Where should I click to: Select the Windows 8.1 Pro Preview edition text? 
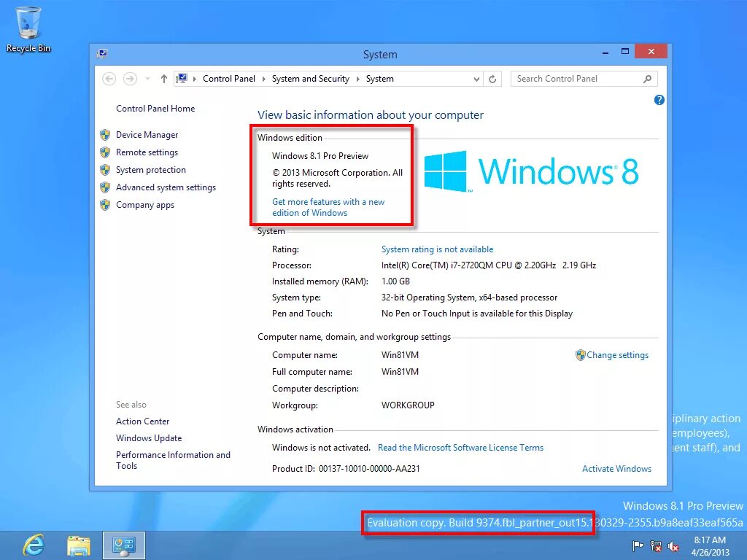click(320, 156)
